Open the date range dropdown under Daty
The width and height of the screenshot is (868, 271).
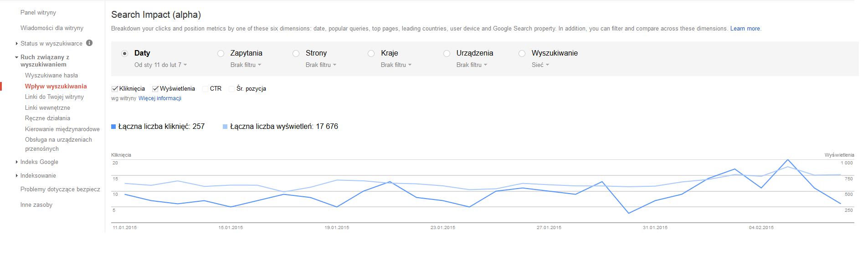[160, 65]
